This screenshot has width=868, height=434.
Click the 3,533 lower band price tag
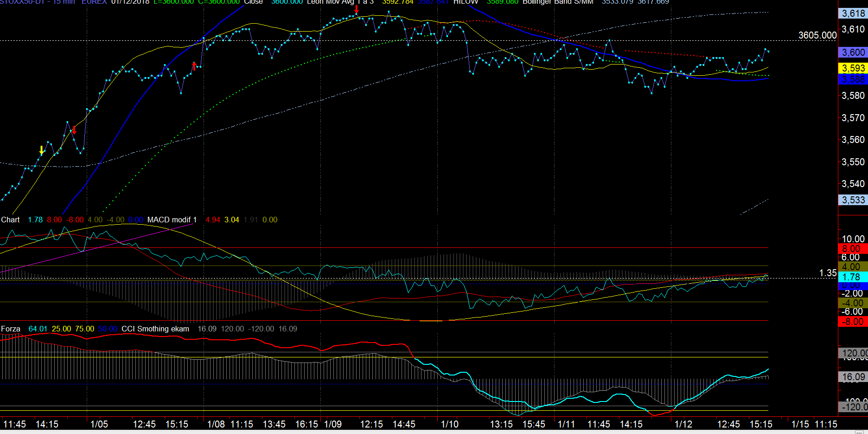tap(853, 200)
